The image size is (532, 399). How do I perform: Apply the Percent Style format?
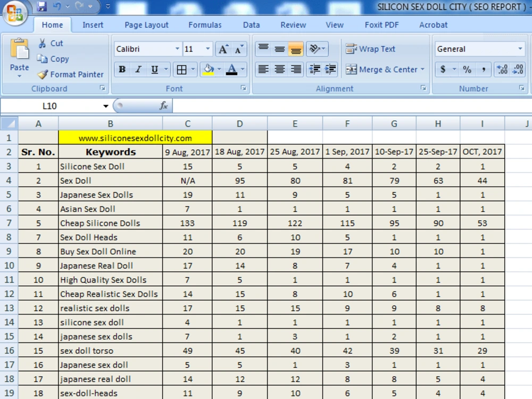pos(467,69)
